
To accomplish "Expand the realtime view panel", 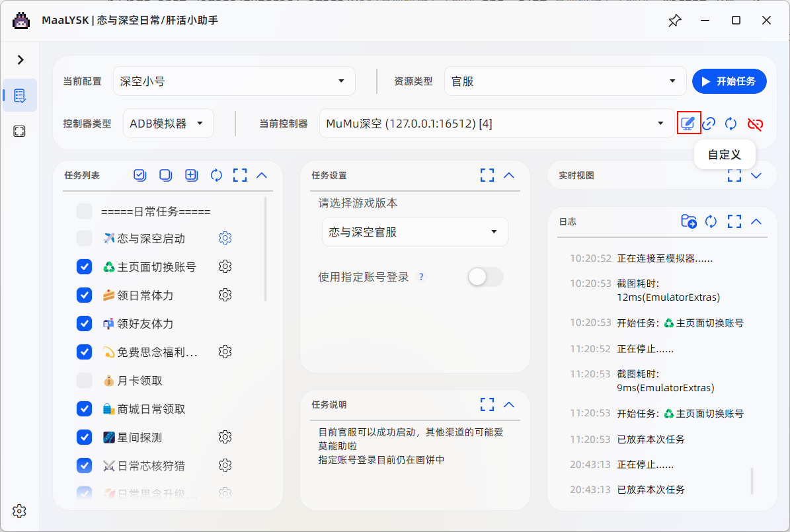I will pyautogui.click(x=756, y=175).
